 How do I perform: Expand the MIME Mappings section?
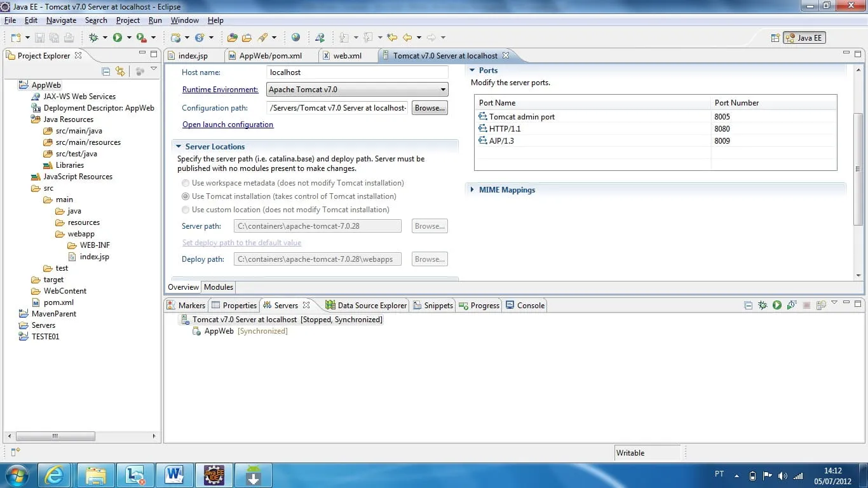472,190
